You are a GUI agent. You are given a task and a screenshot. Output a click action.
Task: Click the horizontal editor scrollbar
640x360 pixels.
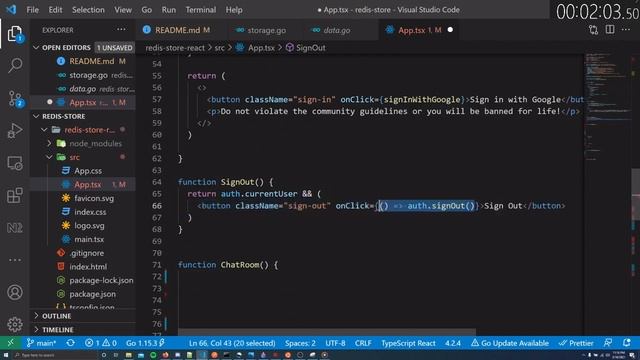pyautogui.click(x=327, y=332)
